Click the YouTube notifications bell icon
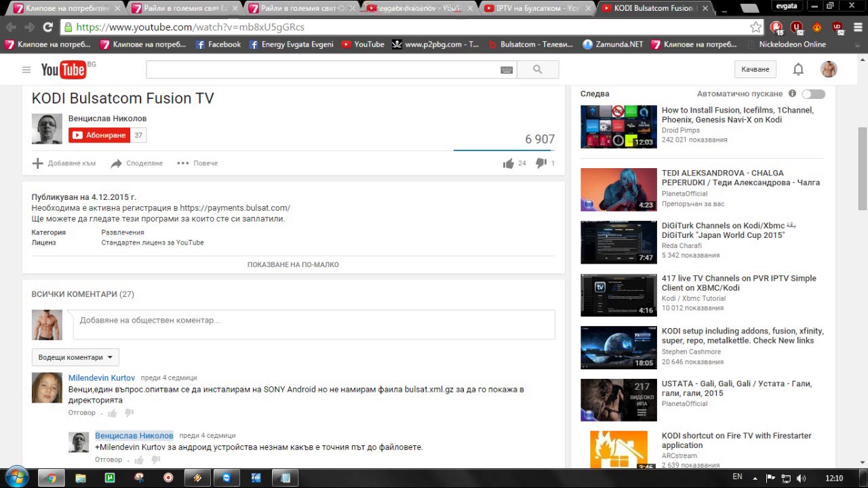 [798, 69]
